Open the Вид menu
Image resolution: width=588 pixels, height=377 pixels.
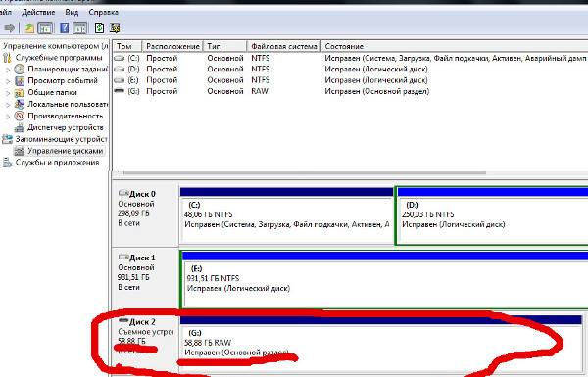click(72, 12)
